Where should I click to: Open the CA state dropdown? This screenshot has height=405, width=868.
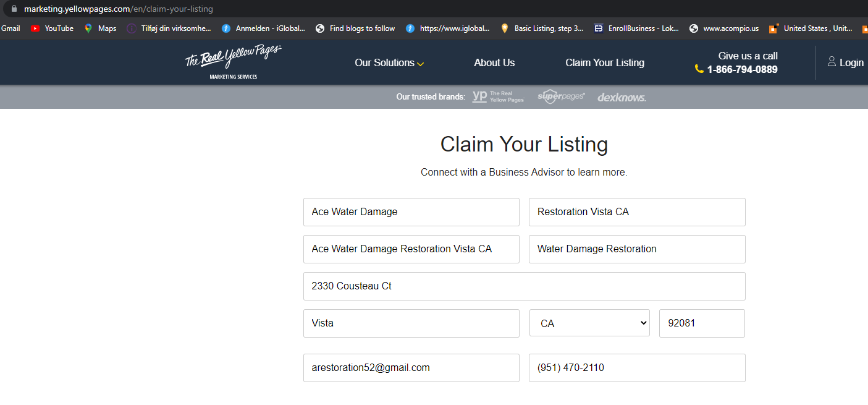[589, 323]
